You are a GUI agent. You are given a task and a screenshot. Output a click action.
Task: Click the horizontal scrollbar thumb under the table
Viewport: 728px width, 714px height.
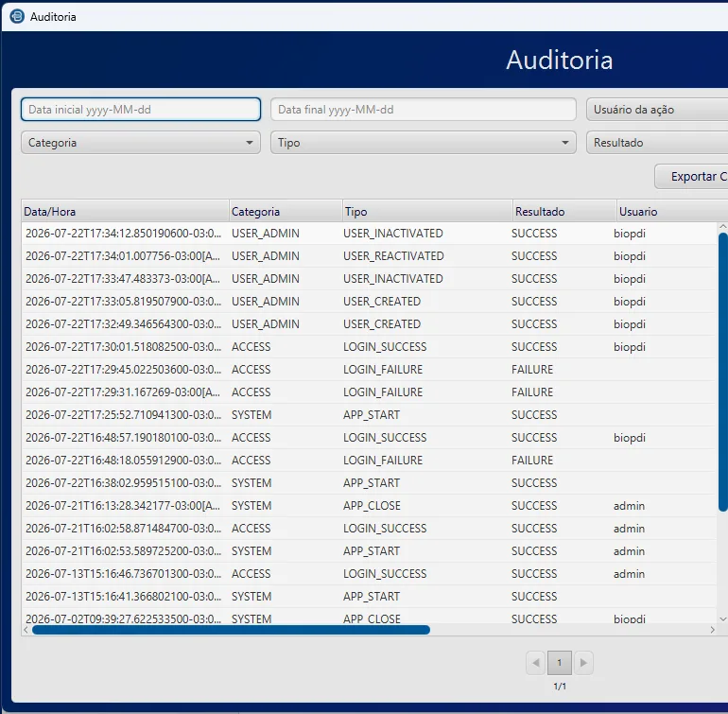pyautogui.click(x=232, y=630)
